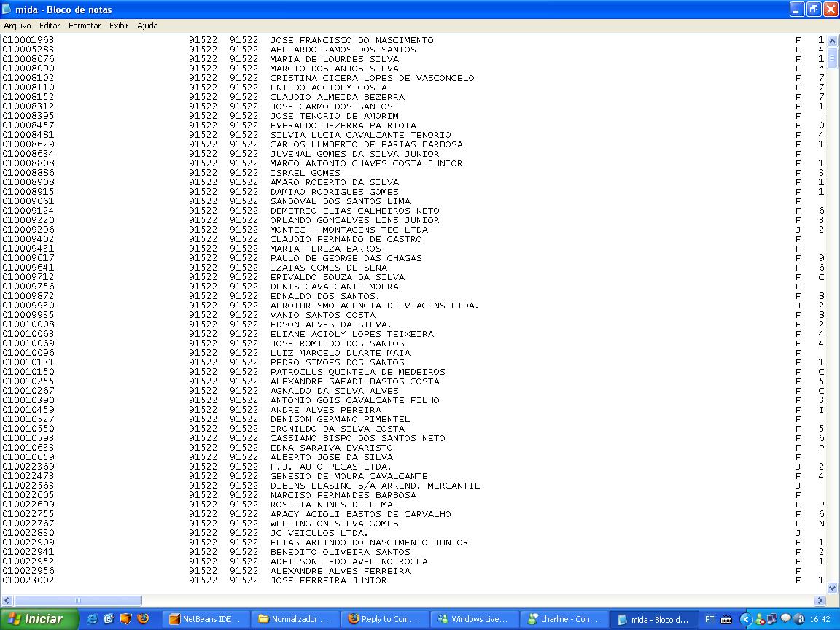The height and width of the screenshot is (630, 840).
Task: Launch Firefox from the quick launch bar
Action: pos(143,619)
